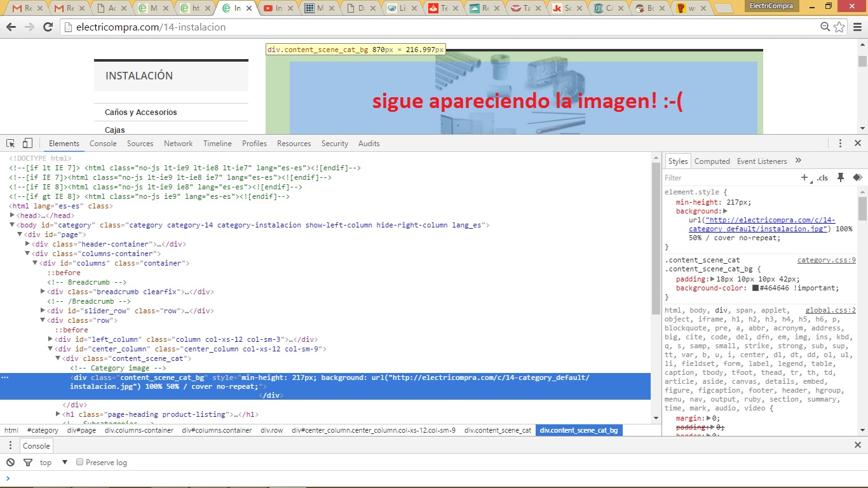This screenshot has height=488, width=868.
Task: Switch to the Network panel tab
Action: [178, 144]
